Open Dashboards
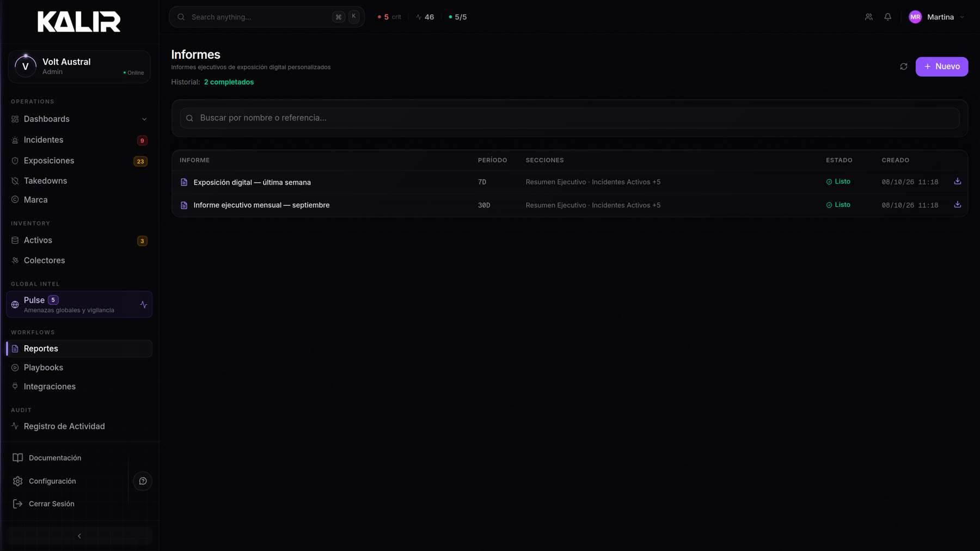Image resolution: width=980 pixels, height=551 pixels. 79,119
